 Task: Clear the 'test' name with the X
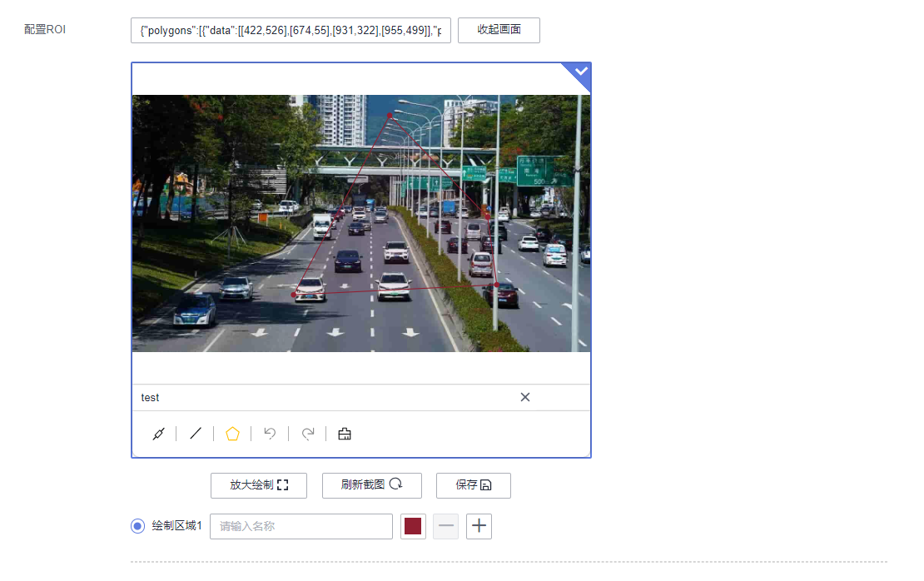525,397
